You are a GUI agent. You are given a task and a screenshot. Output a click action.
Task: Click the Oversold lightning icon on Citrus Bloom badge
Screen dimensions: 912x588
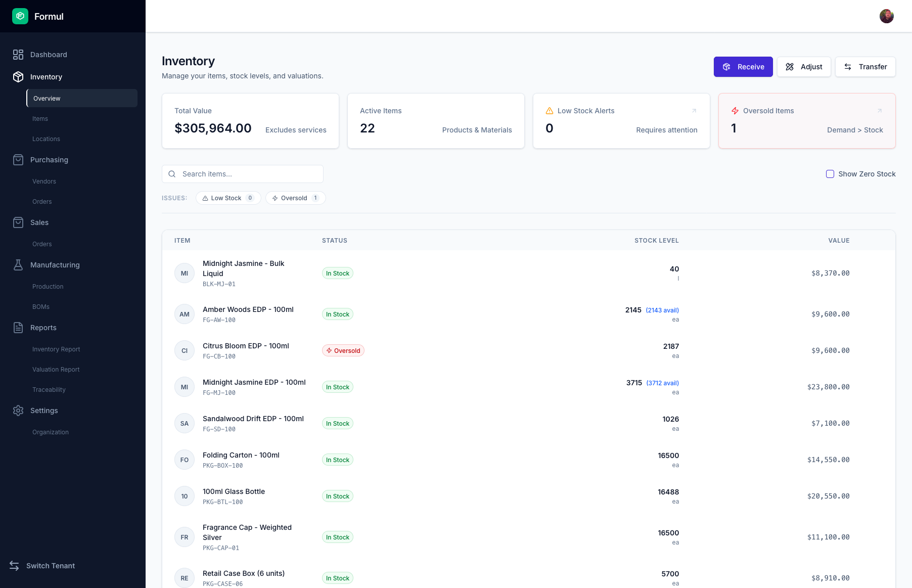coord(329,350)
